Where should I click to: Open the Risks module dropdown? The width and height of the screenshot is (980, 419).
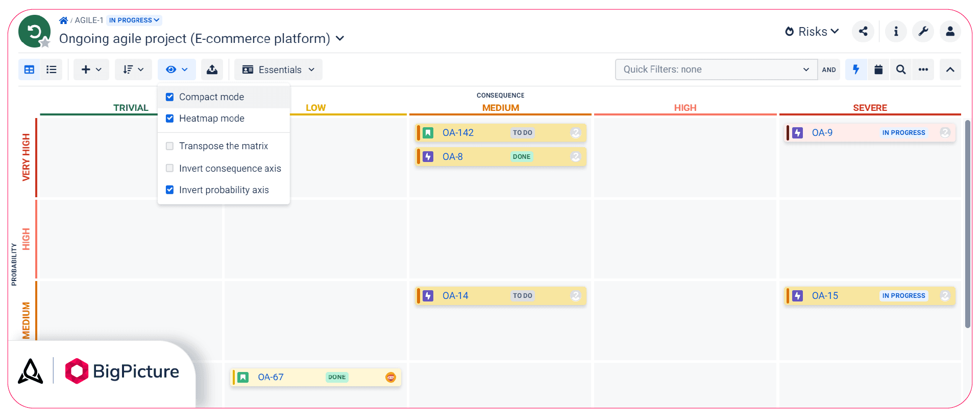coord(812,32)
